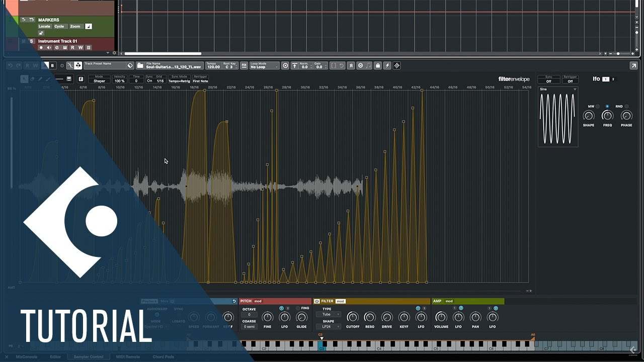Reverse the sample with the reverse icon
This screenshot has height=362, width=644.
coord(351,66)
